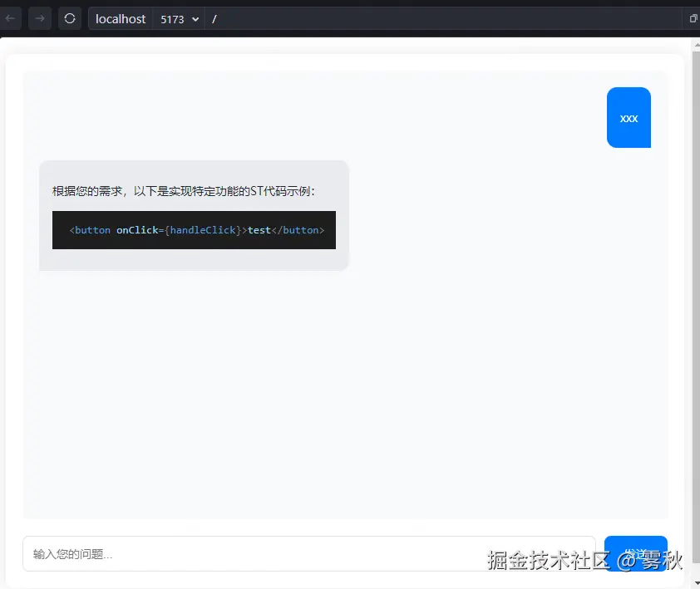The height and width of the screenshot is (589, 700).
Task: Click the page reload icon
Action: (x=70, y=18)
